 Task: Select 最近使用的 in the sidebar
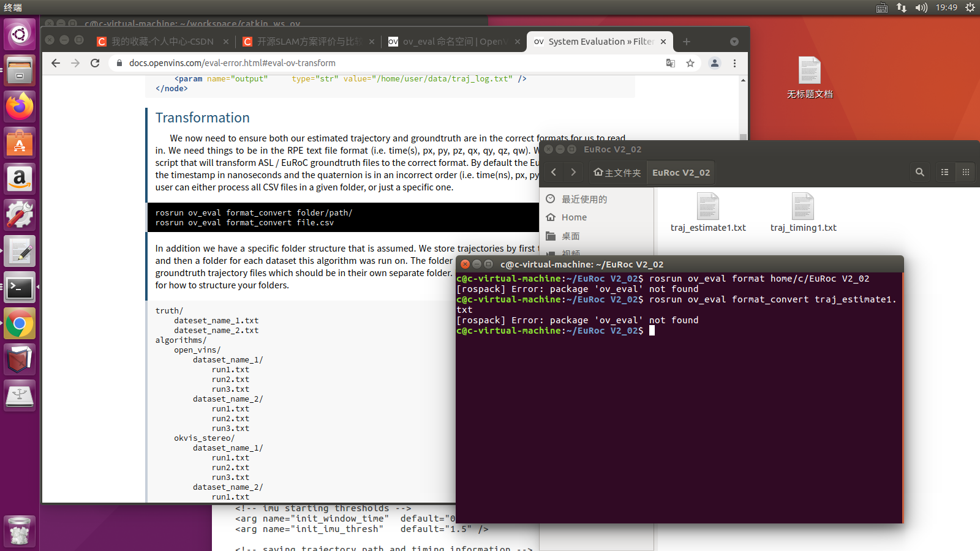click(584, 198)
